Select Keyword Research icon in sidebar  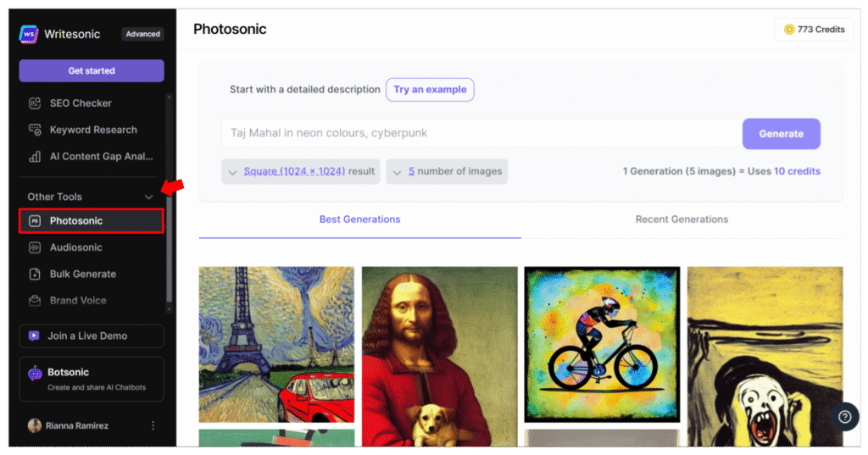35,130
